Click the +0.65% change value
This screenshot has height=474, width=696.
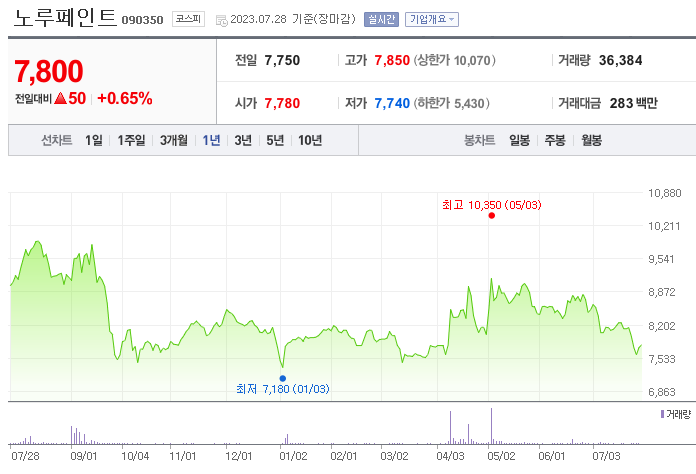click(x=125, y=98)
